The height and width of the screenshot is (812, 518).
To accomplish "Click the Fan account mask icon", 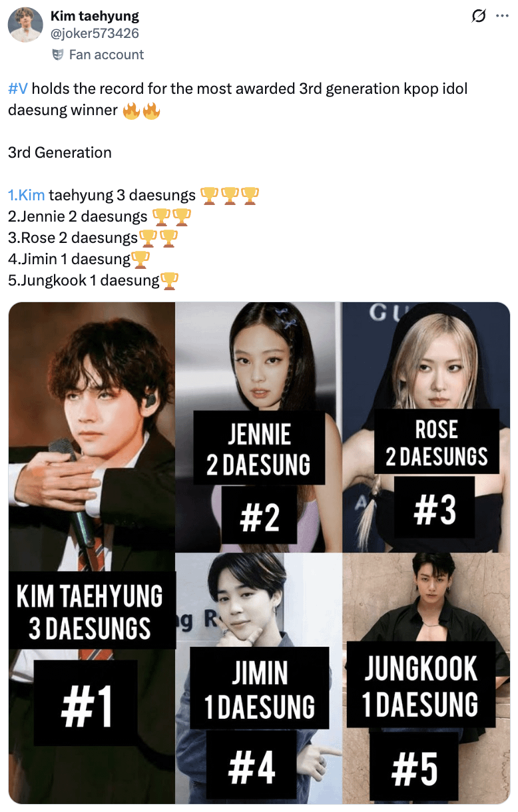I will click(58, 55).
